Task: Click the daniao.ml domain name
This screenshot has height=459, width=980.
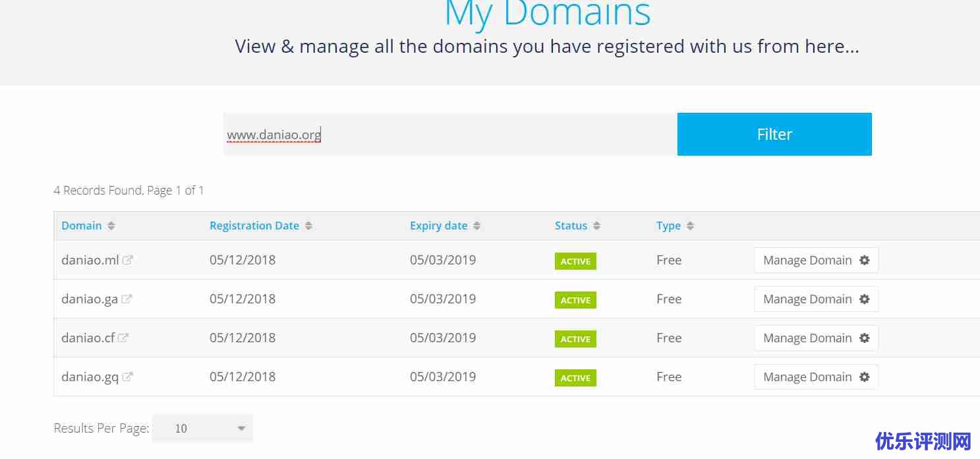Action: pos(90,260)
